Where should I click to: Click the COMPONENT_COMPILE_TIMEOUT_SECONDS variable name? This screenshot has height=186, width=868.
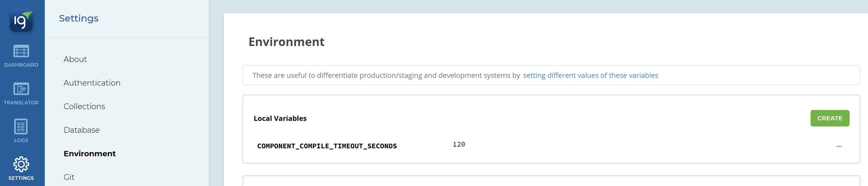click(326, 146)
